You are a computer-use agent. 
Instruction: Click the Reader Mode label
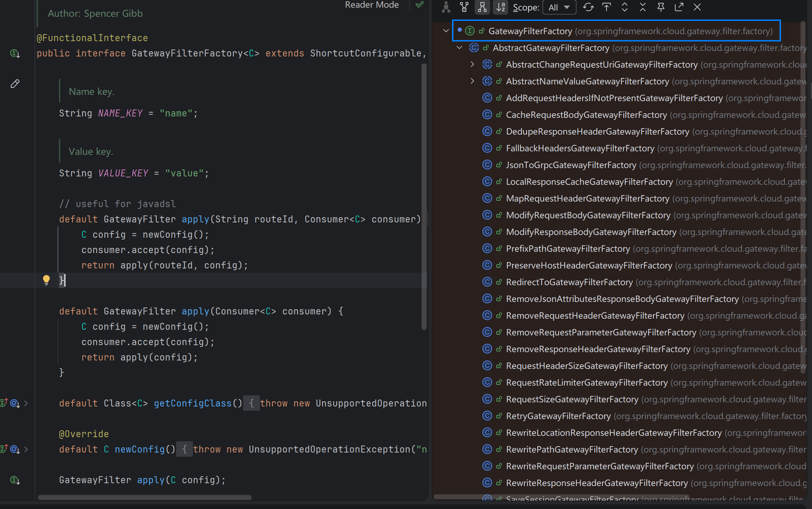tap(372, 5)
